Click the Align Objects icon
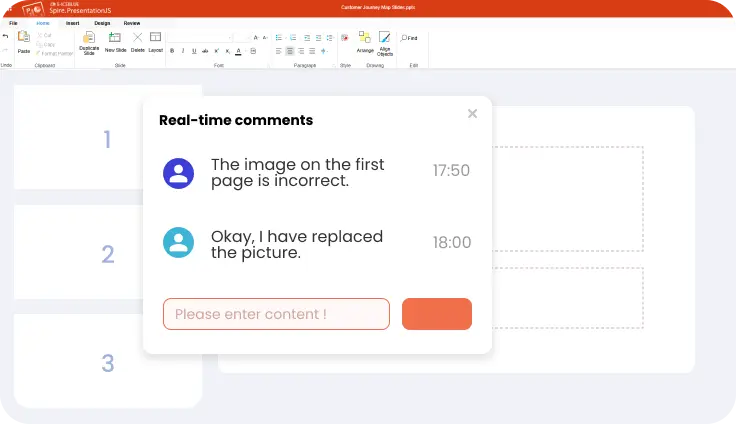This screenshot has width=736, height=424. 384,37
